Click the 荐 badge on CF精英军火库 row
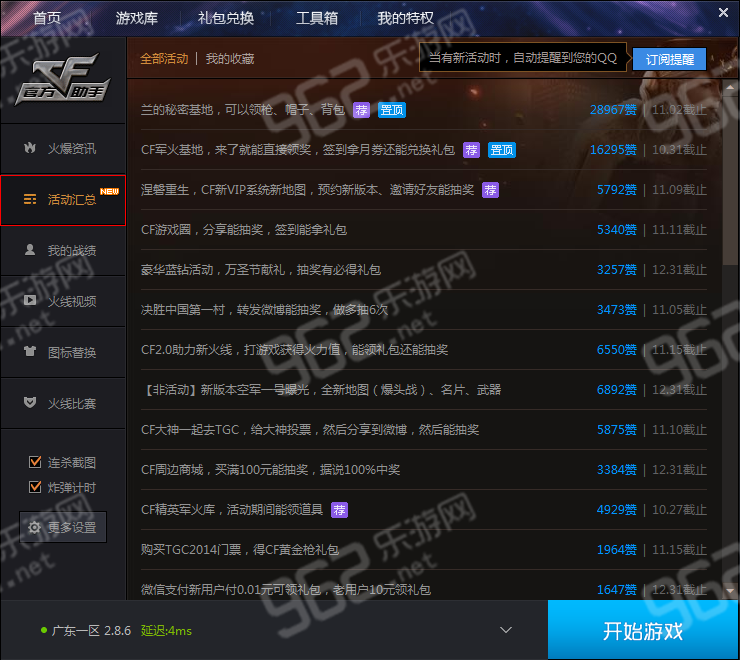 click(x=339, y=510)
